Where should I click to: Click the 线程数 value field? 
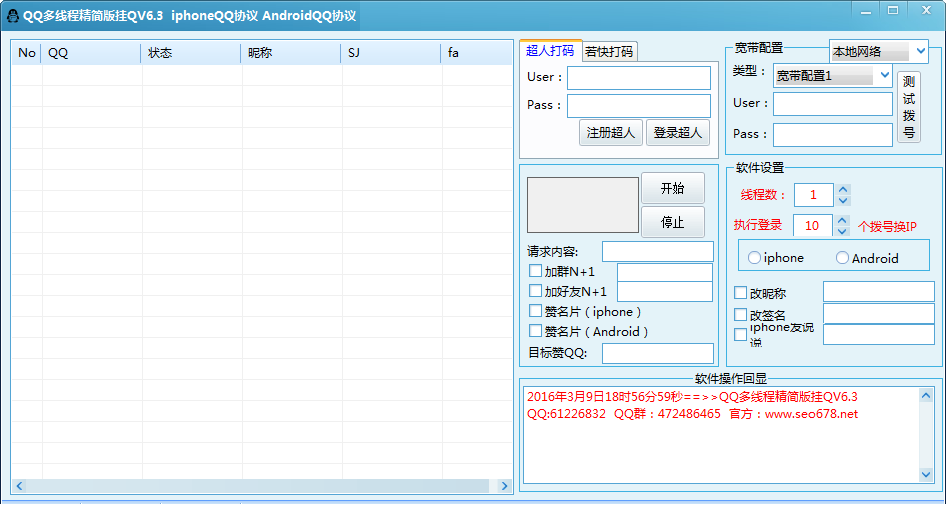click(x=814, y=195)
